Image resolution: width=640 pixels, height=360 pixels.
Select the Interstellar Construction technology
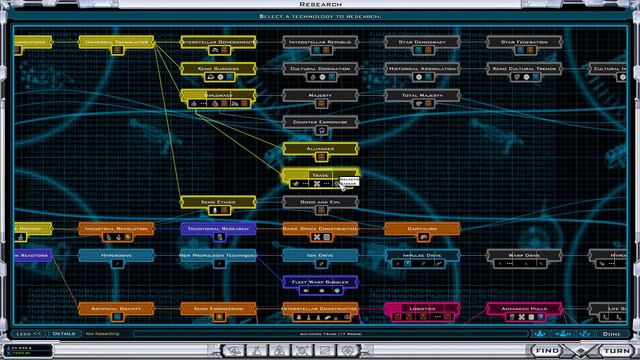pos(320,309)
